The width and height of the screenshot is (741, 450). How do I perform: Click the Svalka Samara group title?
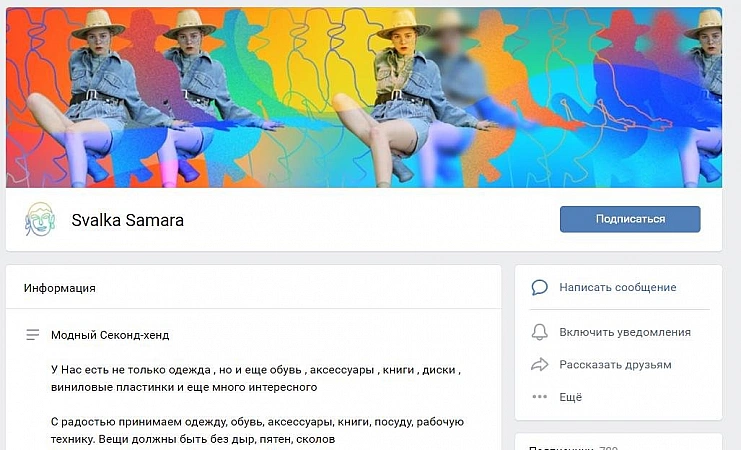tap(128, 220)
